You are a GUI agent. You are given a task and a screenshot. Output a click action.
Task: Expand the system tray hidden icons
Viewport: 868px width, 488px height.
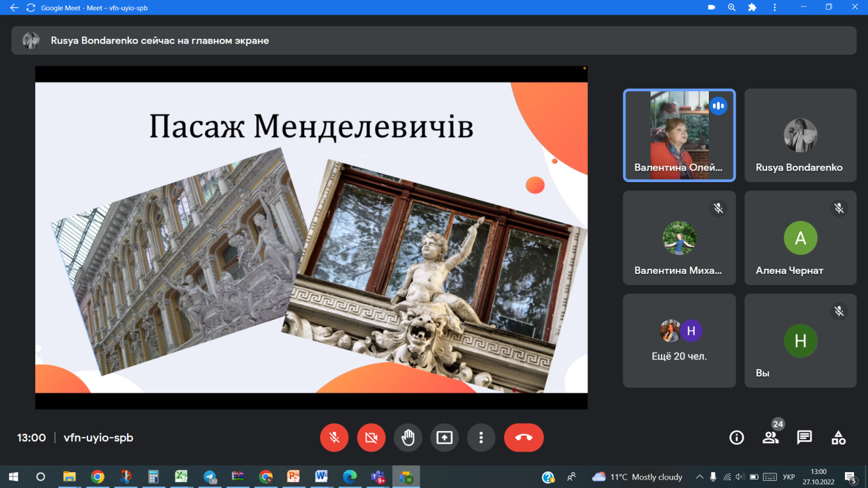[700, 477]
